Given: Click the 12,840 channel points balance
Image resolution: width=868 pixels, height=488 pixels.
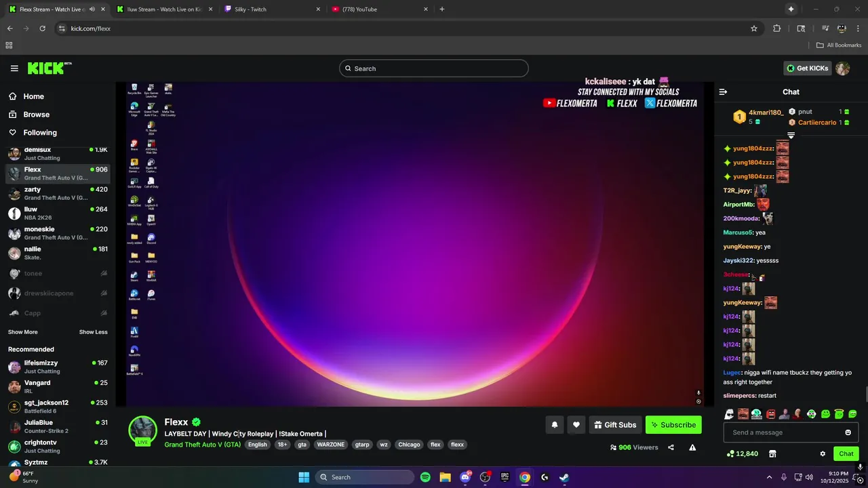Looking at the screenshot, I should [742, 453].
